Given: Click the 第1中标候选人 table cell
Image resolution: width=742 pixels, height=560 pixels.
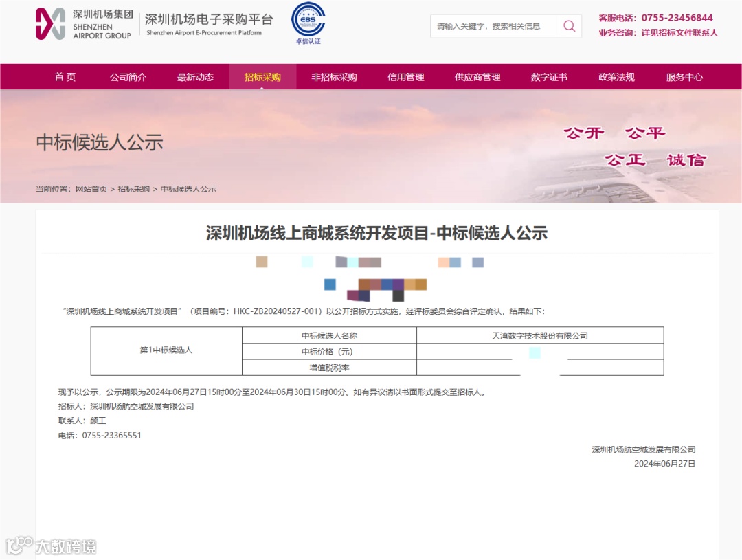Looking at the screenshot, I should tap(166, 350).
